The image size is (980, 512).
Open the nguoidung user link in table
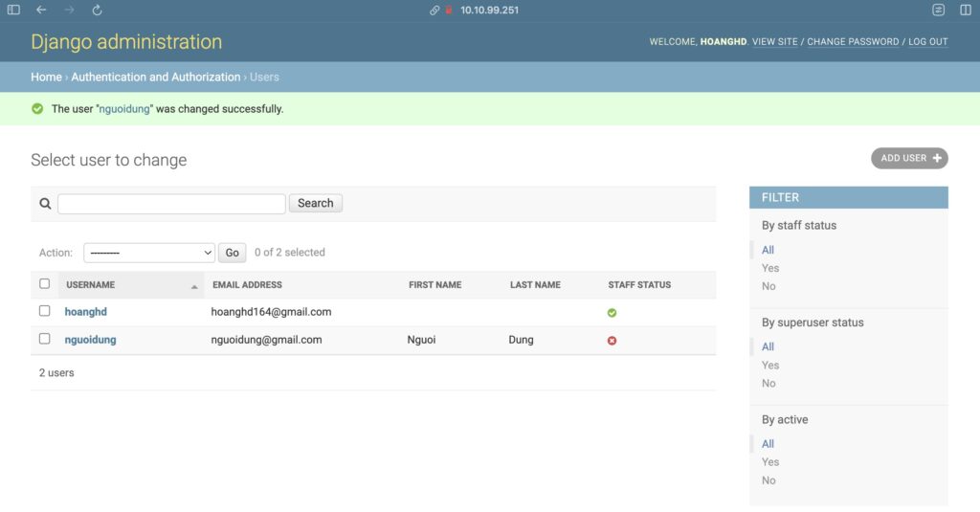pos(91,340)
